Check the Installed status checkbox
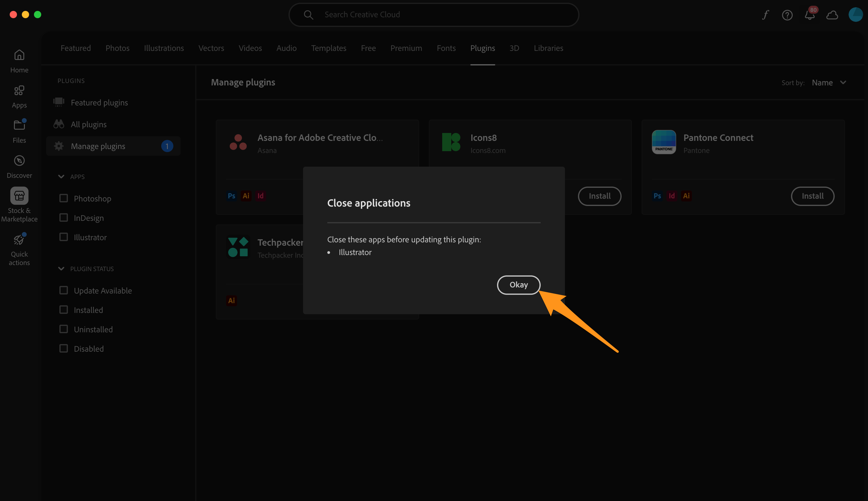Viewport: 868px width, 501px height. click(64, 310)
